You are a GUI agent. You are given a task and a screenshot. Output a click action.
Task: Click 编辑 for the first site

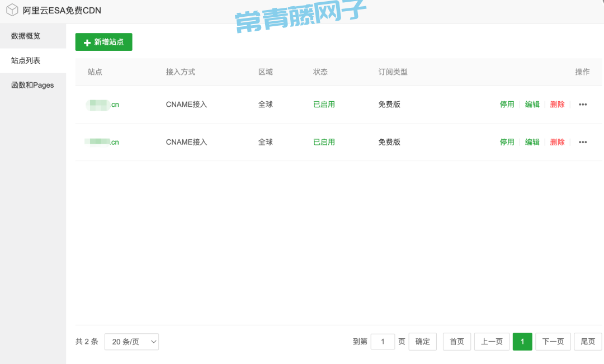(532, 105)
